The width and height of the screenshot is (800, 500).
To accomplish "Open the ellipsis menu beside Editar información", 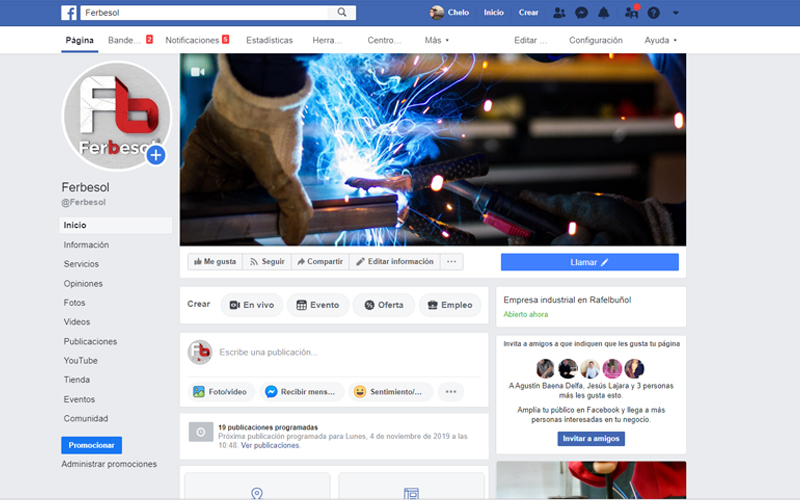I will pyautogui.click(x=452, y=262).
